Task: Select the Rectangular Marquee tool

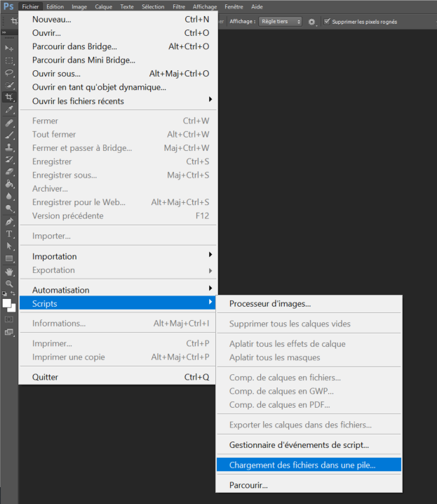Action: [x=9, y=61]
